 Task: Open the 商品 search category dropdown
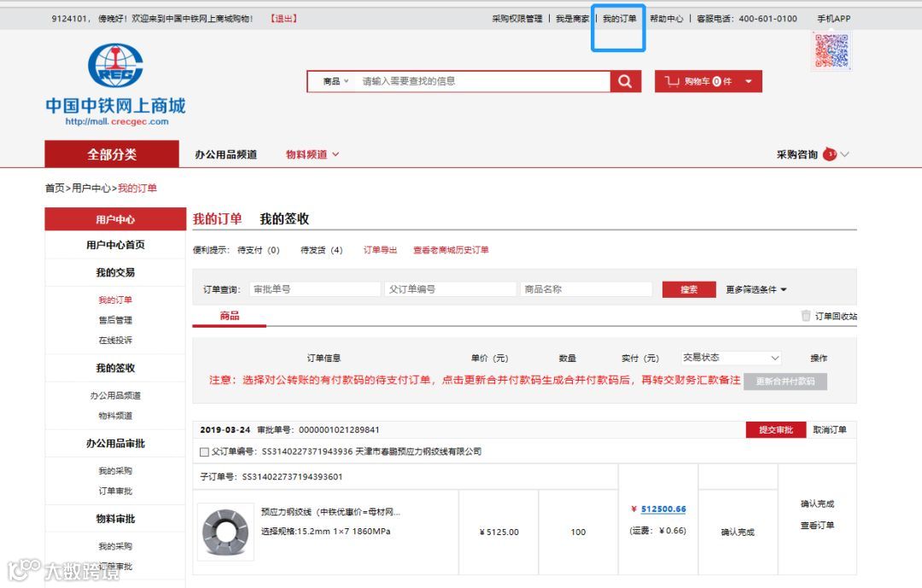336,81
